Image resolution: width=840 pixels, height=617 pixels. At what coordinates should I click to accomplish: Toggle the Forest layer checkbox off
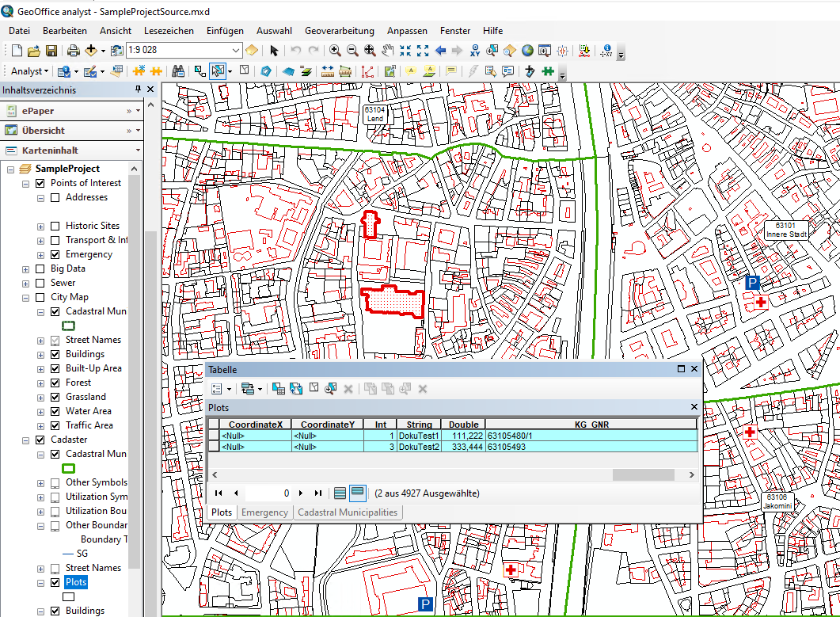[55, 383]
